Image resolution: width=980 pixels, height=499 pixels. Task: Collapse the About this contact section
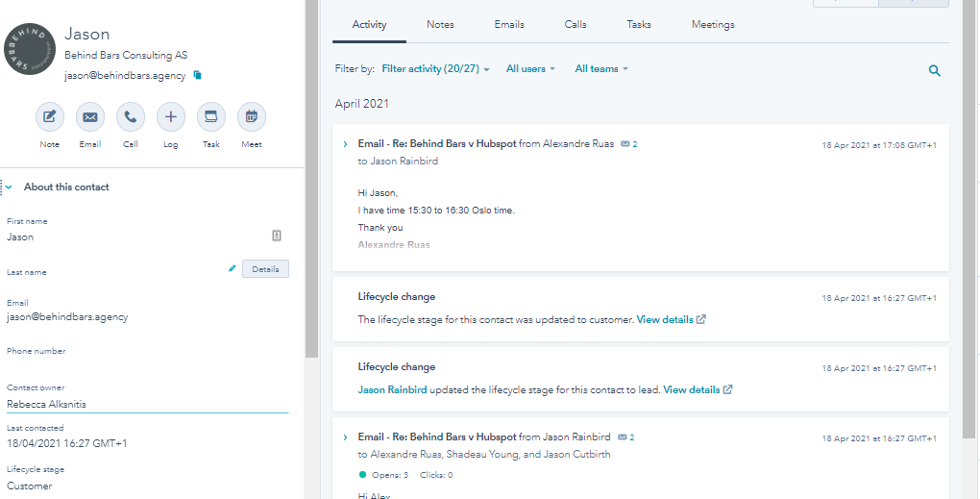[10, 187]
